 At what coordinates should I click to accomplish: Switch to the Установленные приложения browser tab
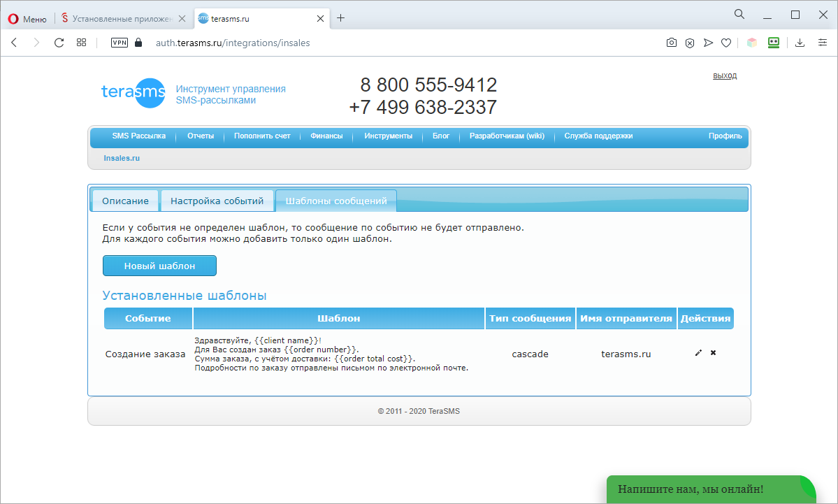tap(122, 19)
